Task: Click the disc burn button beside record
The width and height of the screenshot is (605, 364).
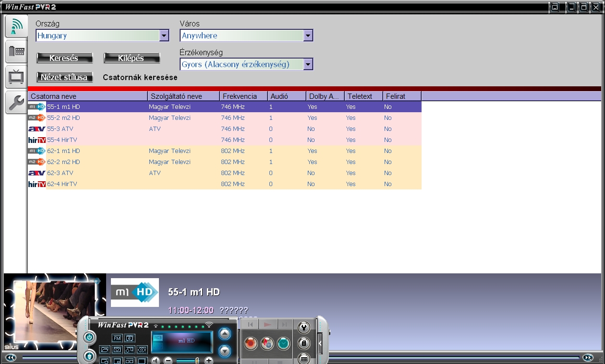Action: coord(267,343)
